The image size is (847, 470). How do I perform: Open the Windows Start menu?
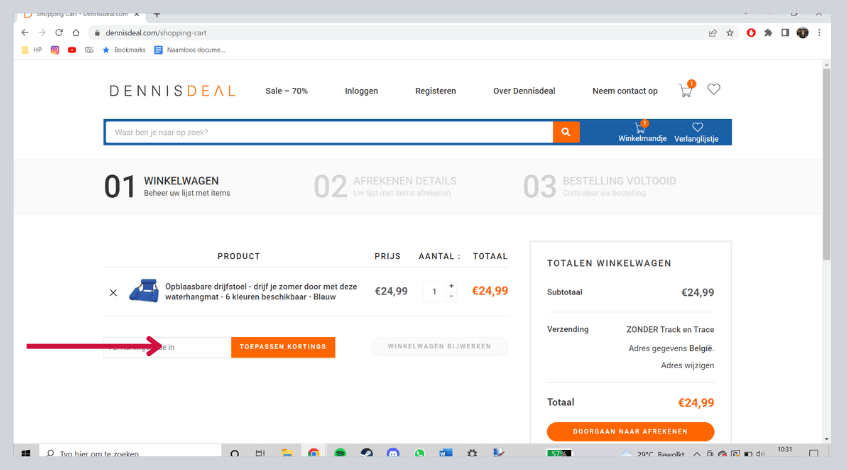25,453
